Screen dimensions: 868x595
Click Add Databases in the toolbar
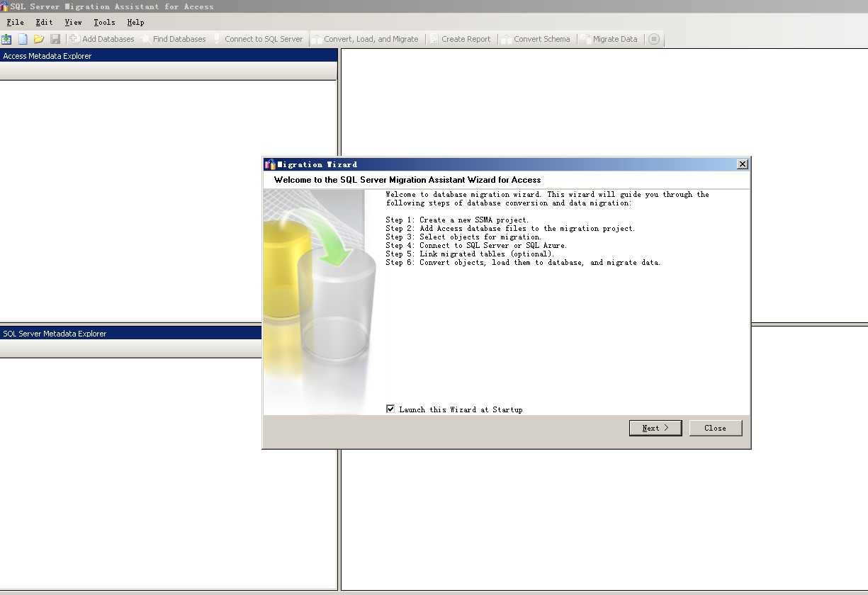[102, 39]
